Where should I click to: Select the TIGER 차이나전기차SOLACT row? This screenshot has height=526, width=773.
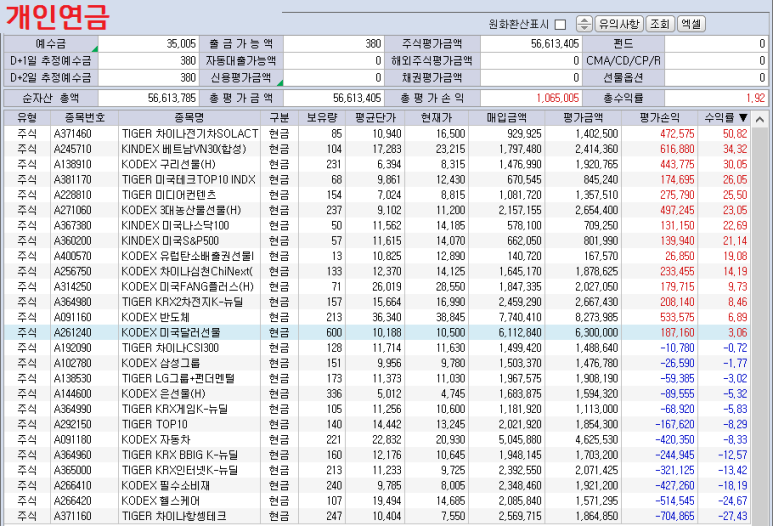377,134
